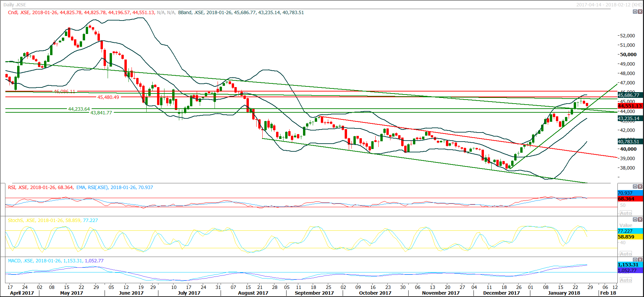Click the Daily .KSE chart title

point(15,5)
